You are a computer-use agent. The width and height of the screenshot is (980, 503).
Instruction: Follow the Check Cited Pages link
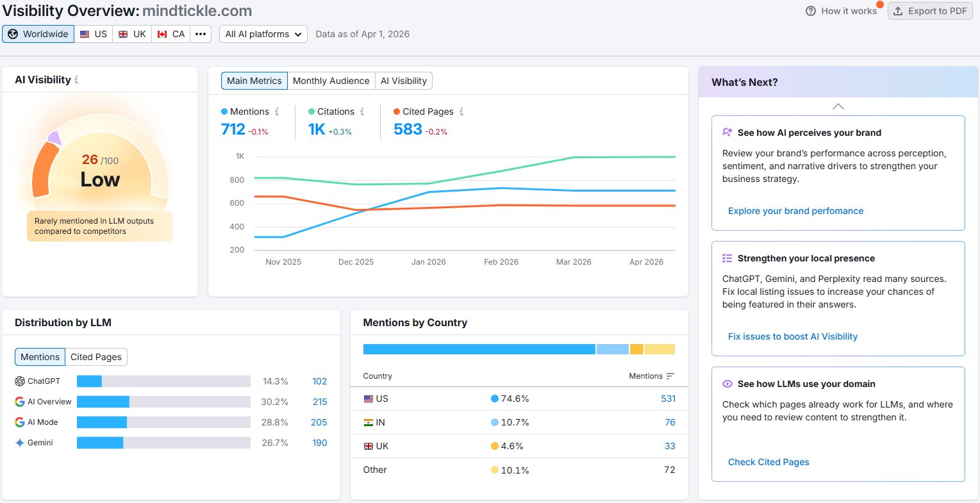[768, 462]
